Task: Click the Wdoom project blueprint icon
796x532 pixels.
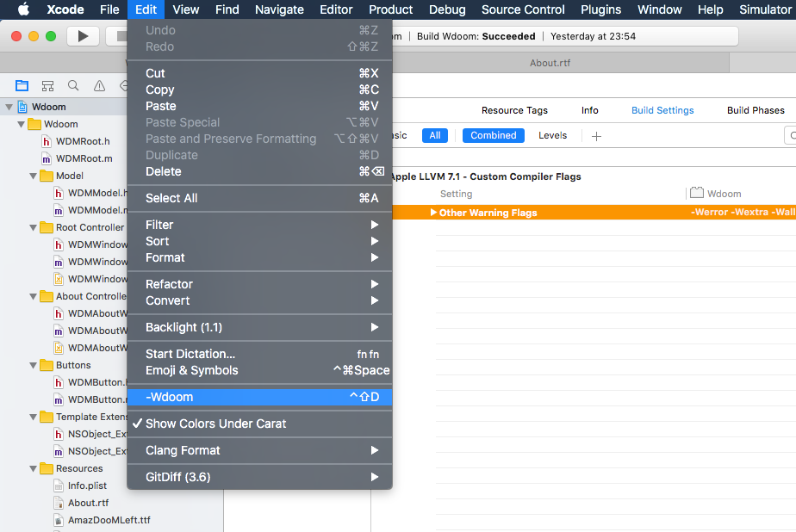Action: pyautogui.click(x=22, y=107)
